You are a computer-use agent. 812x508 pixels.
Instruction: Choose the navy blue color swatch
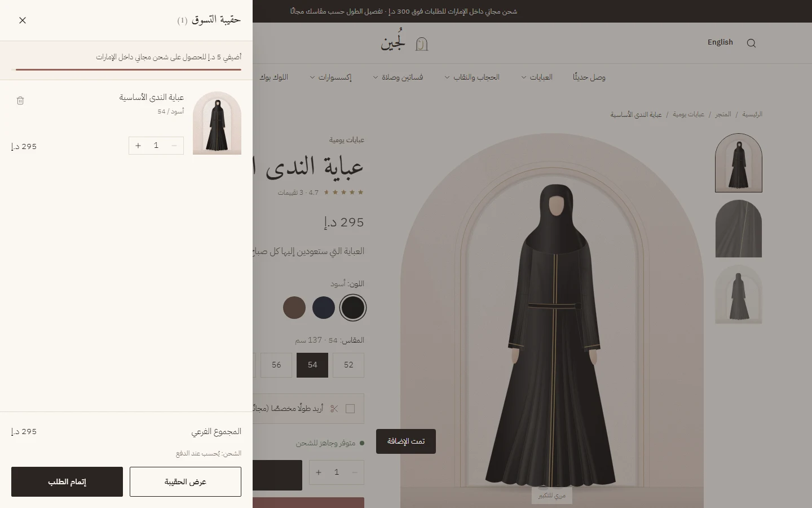[x=324, y=308]
